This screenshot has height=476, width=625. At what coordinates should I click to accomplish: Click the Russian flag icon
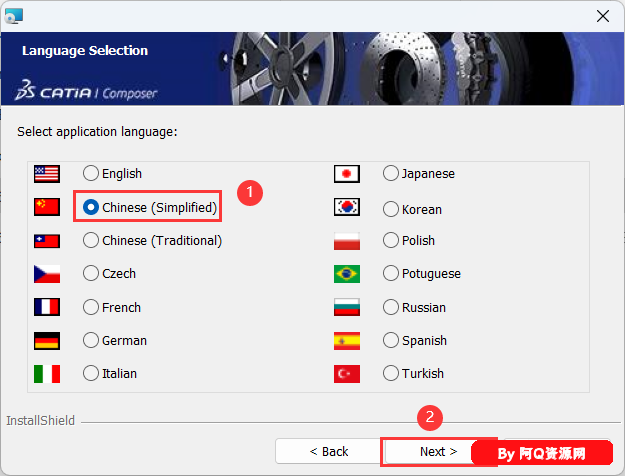[x=347, y=307]
